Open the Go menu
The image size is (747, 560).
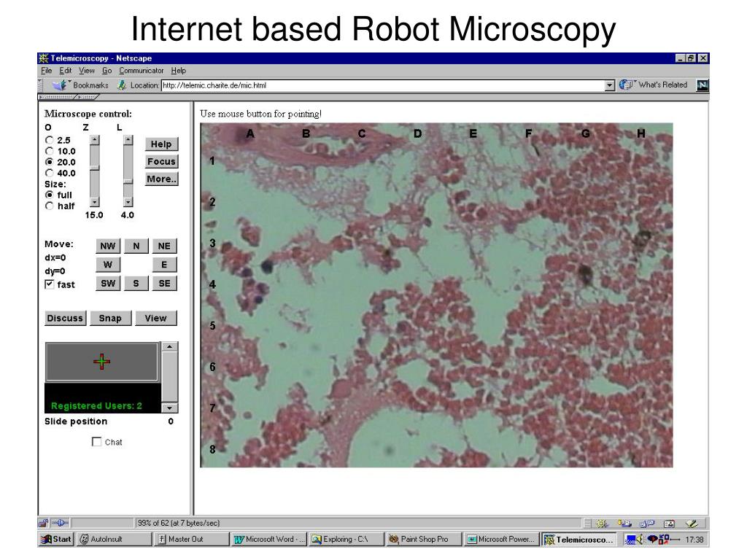click(108, 71)
